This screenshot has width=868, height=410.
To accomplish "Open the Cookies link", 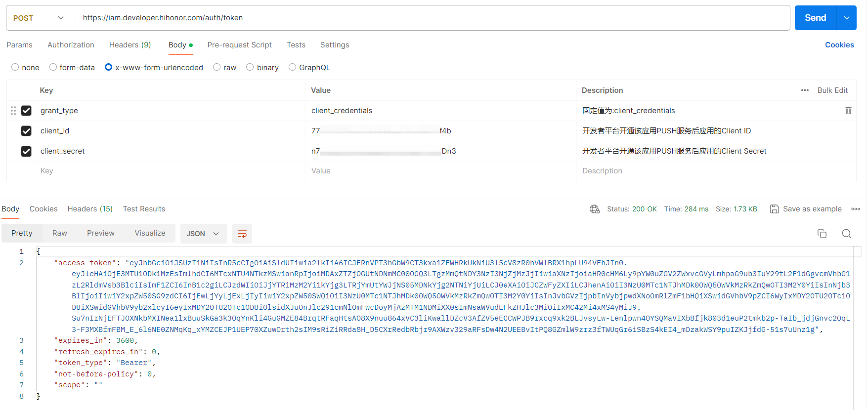I will click(x=839, y=45).
